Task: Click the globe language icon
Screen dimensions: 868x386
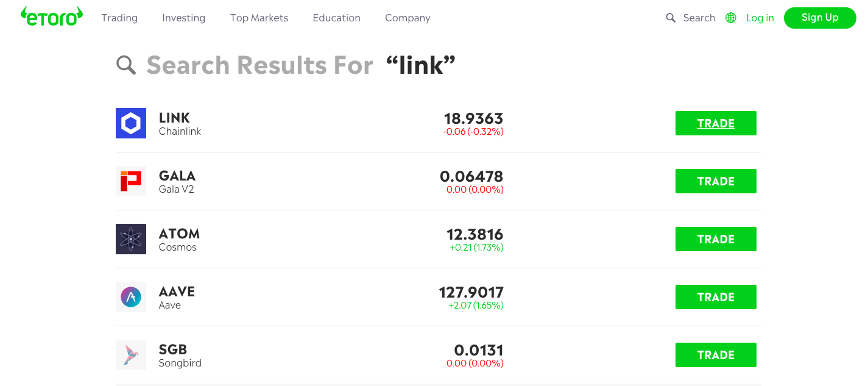Action: (731, 18)
